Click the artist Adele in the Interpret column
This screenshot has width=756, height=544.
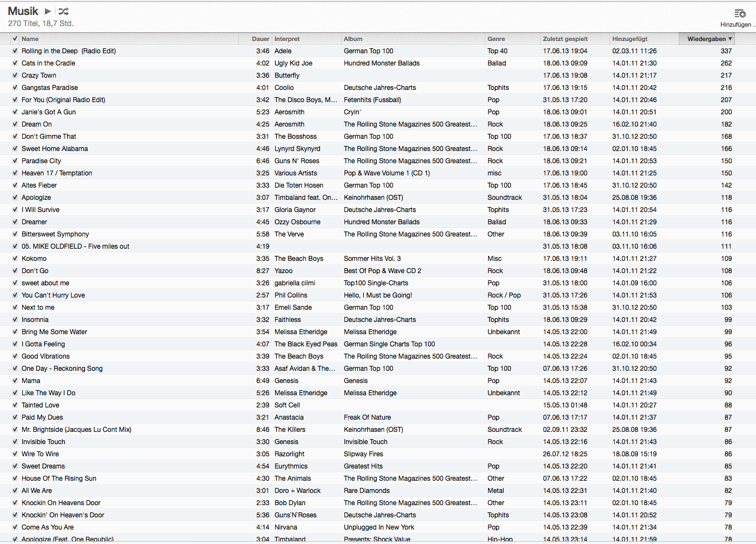(283, 51)
